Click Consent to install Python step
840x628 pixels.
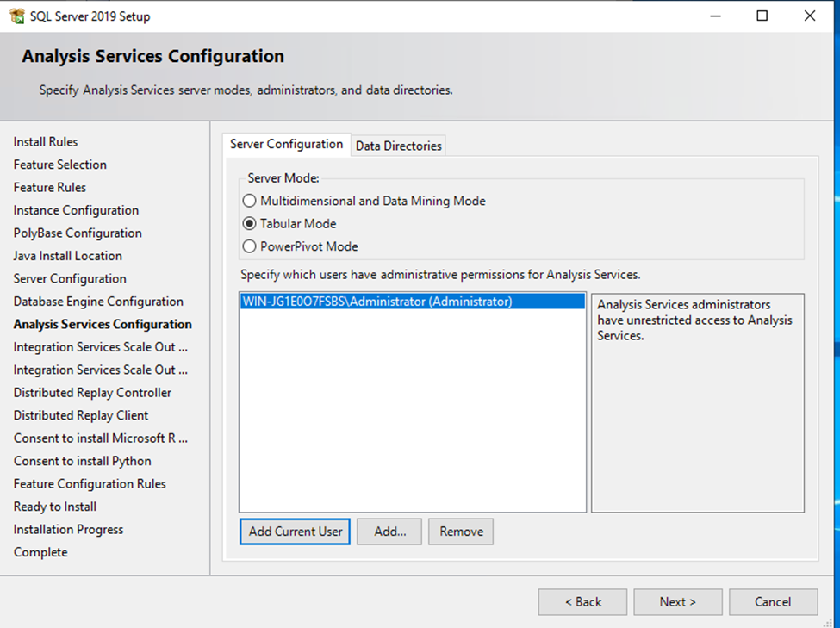click(x=83, y=461)
